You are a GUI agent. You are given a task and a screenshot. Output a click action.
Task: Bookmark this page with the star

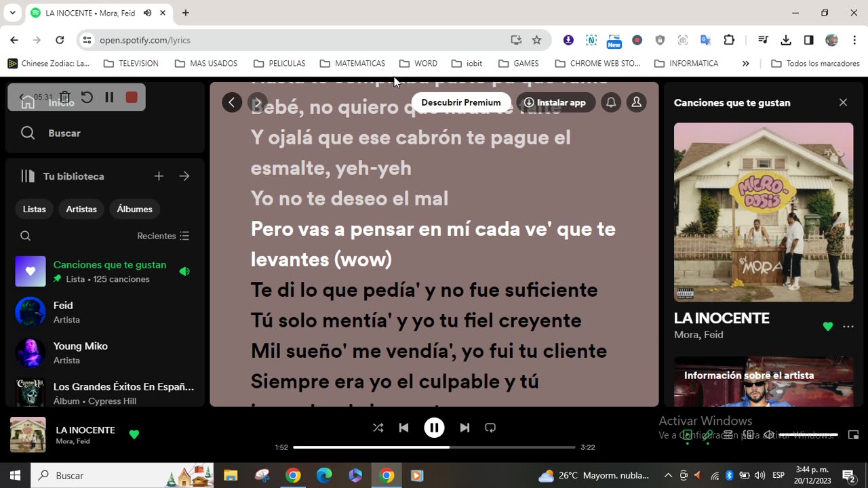click(536, 40)
